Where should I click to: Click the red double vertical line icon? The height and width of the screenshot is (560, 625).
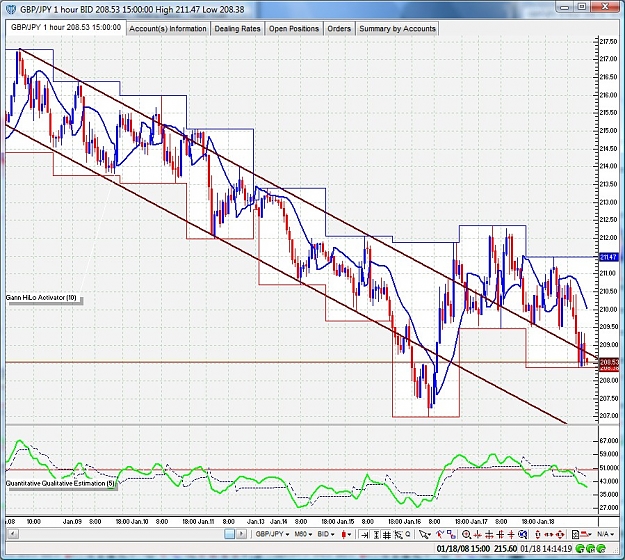coord(500,535)
